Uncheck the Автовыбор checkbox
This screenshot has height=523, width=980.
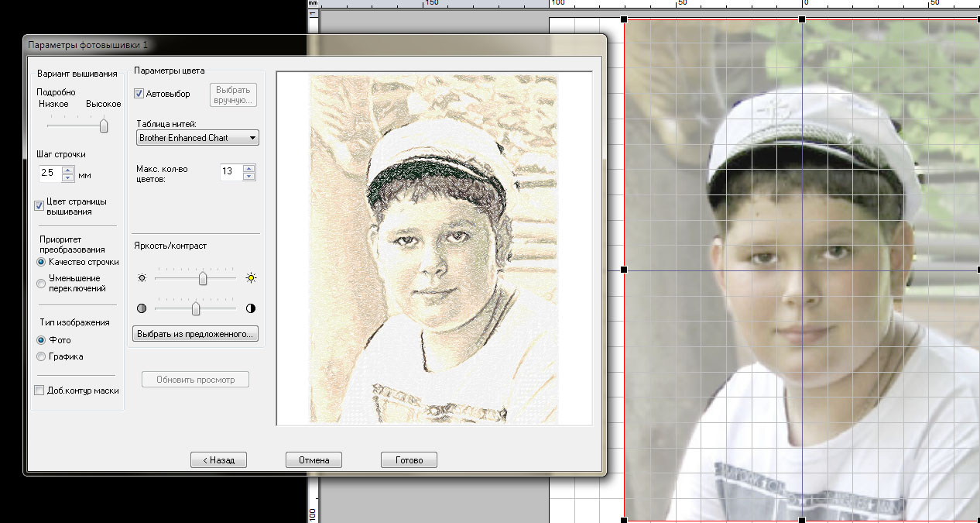(139, 94)
